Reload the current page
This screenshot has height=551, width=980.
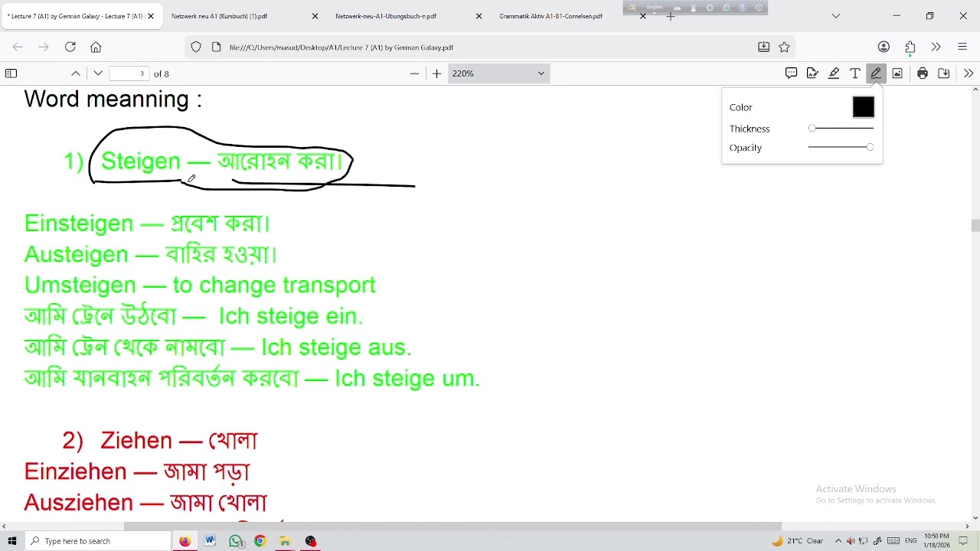tap(70, 47)
